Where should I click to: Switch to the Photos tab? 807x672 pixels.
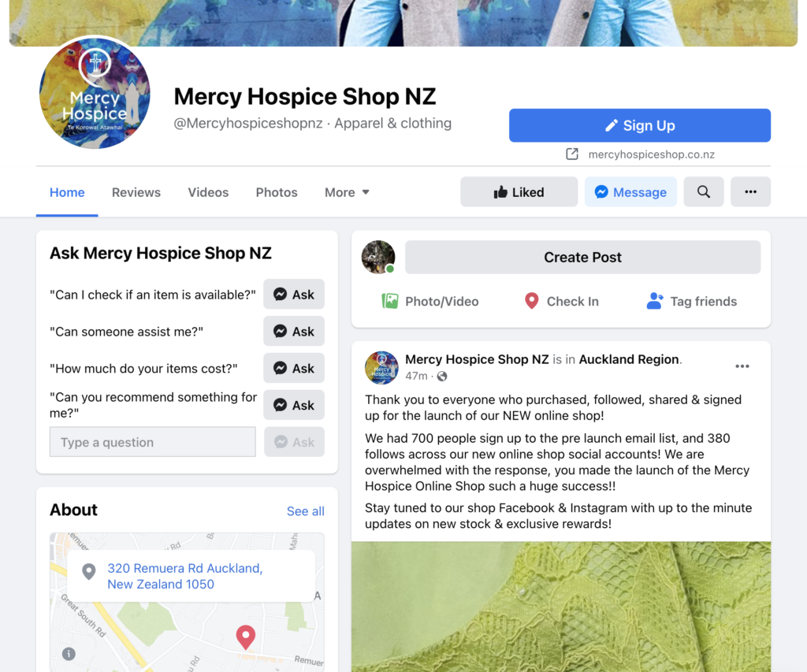pos(277,192)
